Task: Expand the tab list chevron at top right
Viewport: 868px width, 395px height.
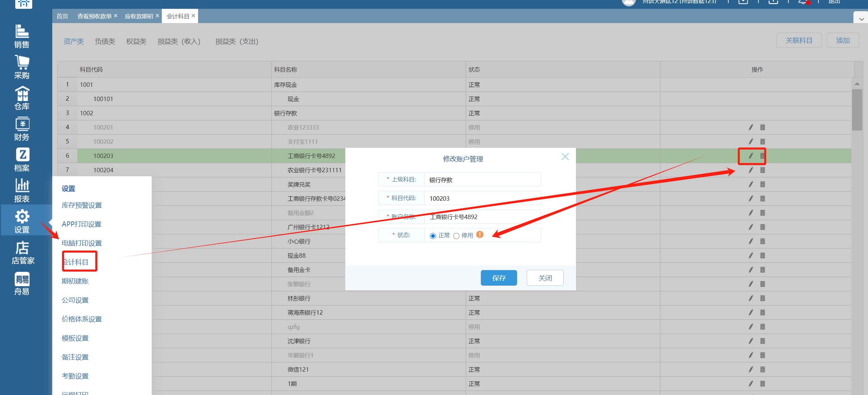Action: tap(861, 19)
